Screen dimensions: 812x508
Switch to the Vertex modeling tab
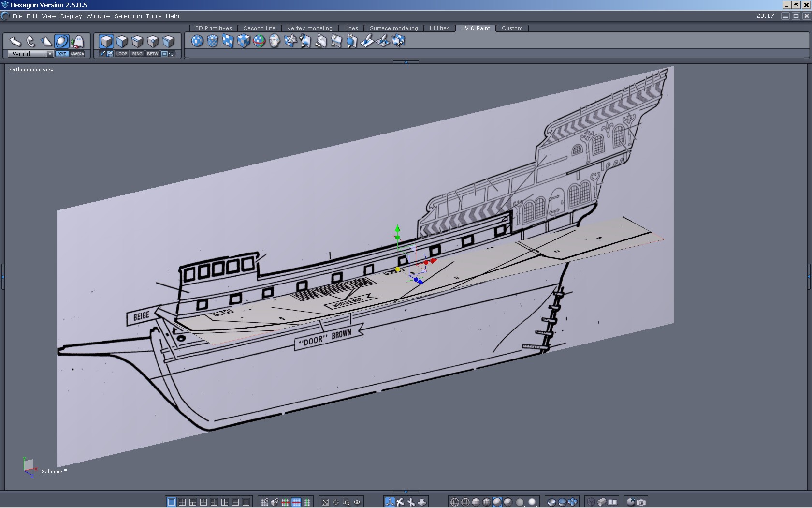point(309,28)
